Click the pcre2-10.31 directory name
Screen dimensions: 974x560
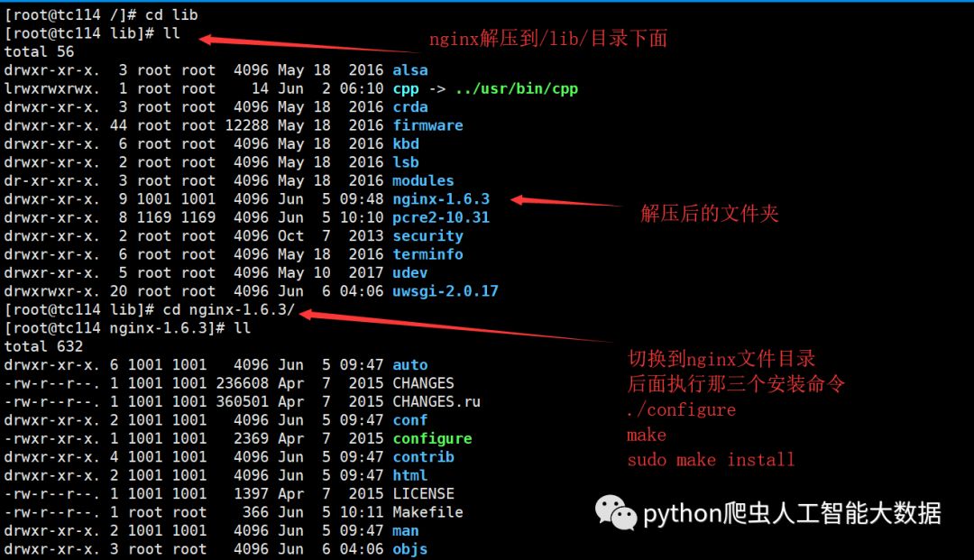(441, 217)
